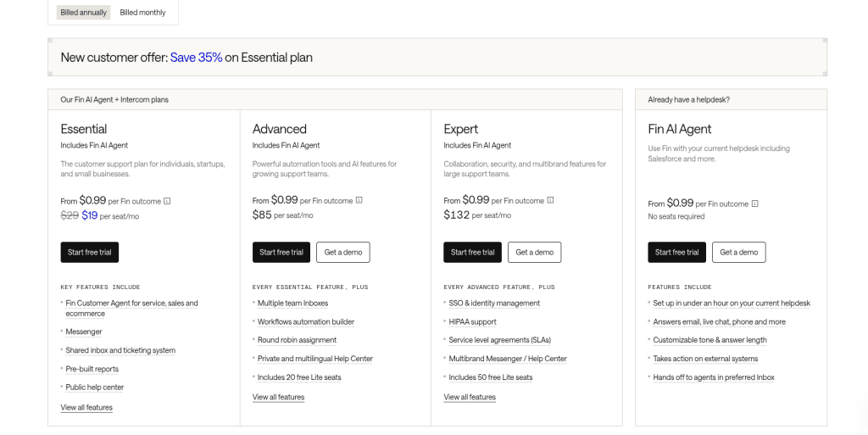
Task: Start free trial for Advanced plan
Action: tap(281, 253)
